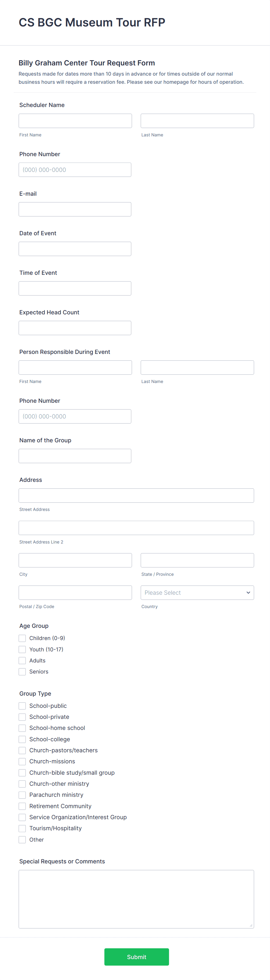Focus the E-mail input field
The height and width of the screenshot is (980, 270).
pyautogui.click(x=75, y=209)
